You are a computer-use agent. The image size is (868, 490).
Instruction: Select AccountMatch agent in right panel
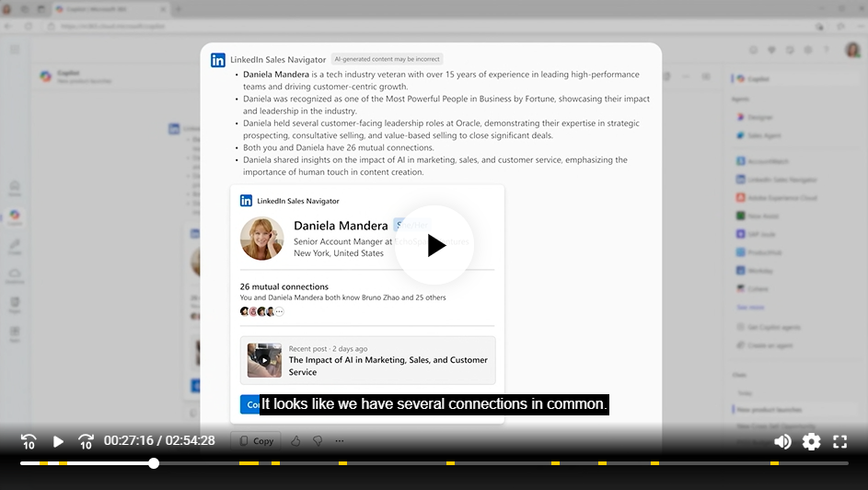tap(762, 161)
